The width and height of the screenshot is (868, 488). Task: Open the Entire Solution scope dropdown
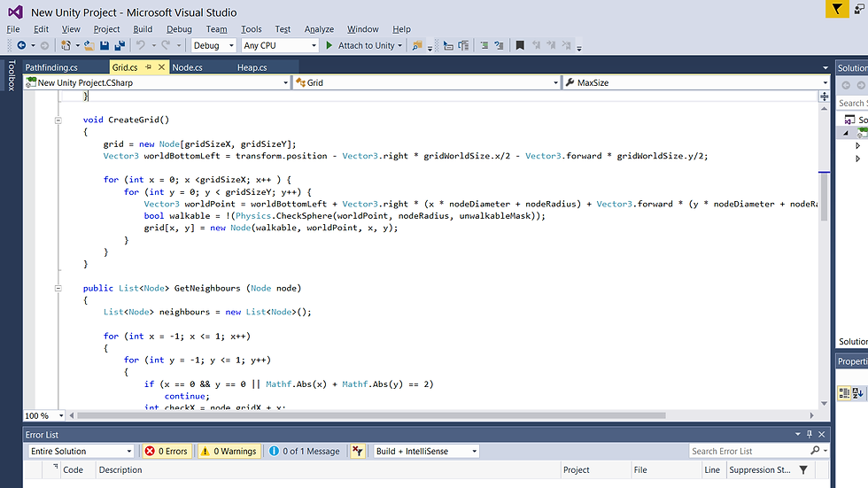click(81, 451)
